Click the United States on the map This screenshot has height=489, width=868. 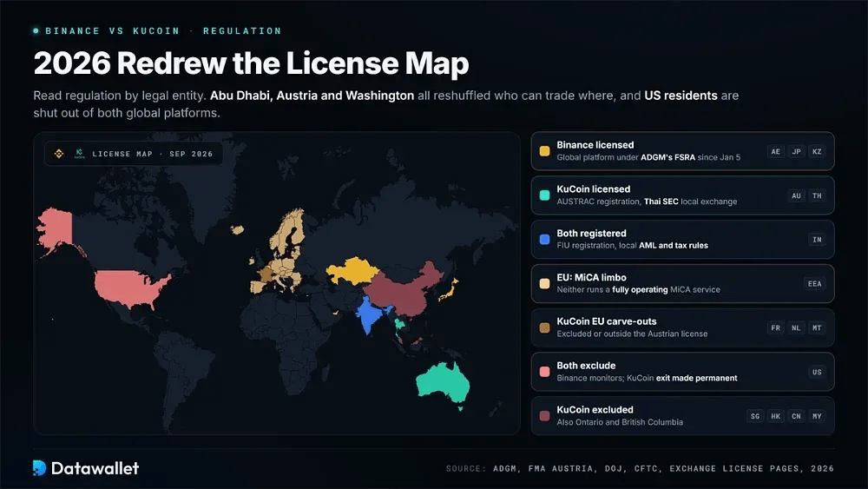(x=131, y=288)
